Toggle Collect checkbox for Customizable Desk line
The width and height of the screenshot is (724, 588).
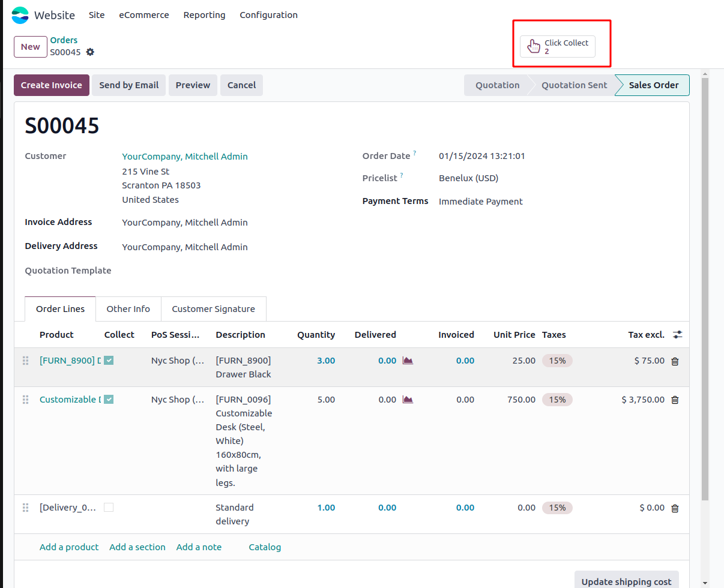click(109, 400)
